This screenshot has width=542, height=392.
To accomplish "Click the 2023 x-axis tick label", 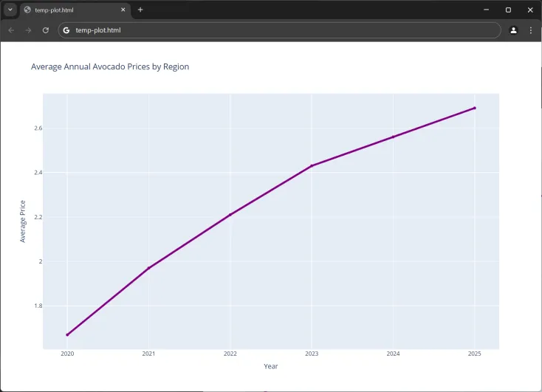I will tap(312, 354).
